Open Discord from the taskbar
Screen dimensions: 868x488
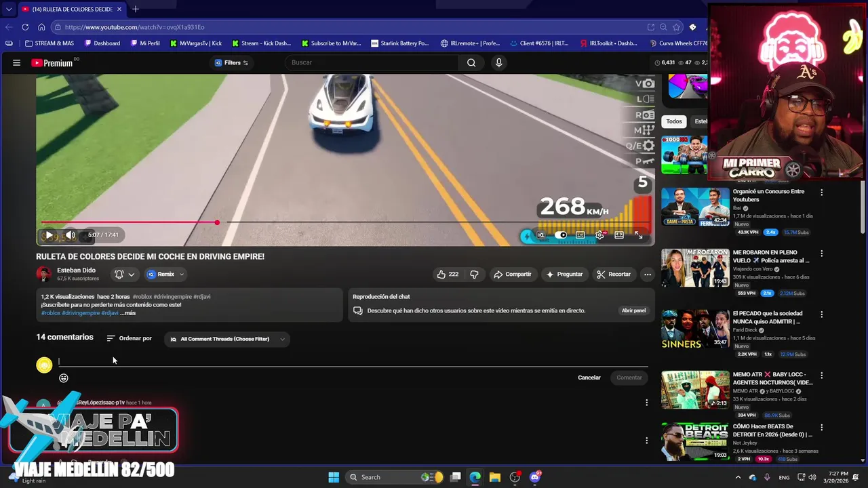[x=535, y=477]
